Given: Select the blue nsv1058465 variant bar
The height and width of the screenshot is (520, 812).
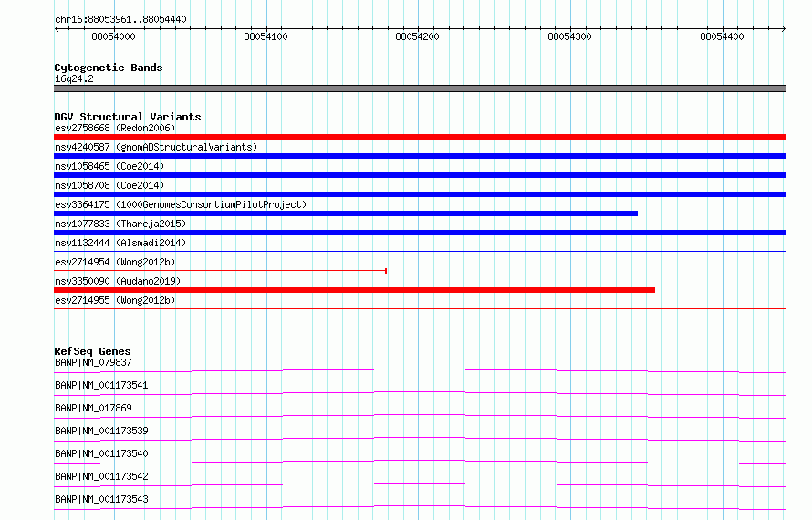Looking at the screenshot, I should tap(420, 175).
